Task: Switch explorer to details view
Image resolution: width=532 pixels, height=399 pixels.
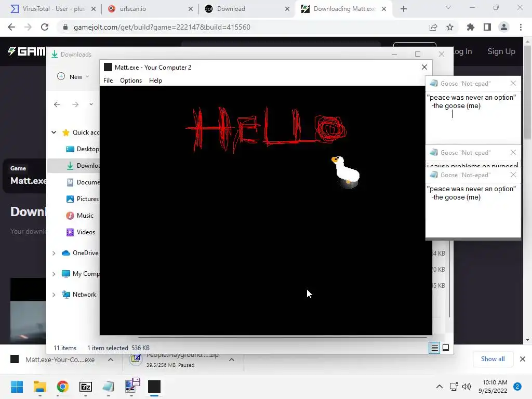Action: pos(434,348)
